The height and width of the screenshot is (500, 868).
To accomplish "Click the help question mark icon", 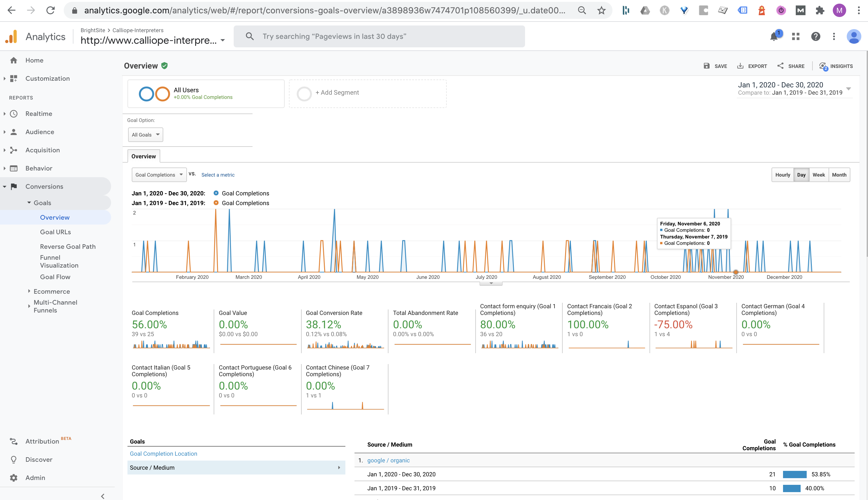I will [x=815, y=36].
